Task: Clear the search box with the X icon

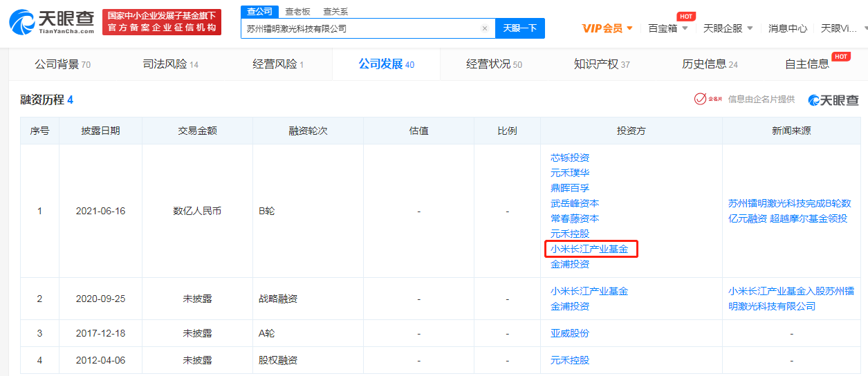Action: coord(485,28)
